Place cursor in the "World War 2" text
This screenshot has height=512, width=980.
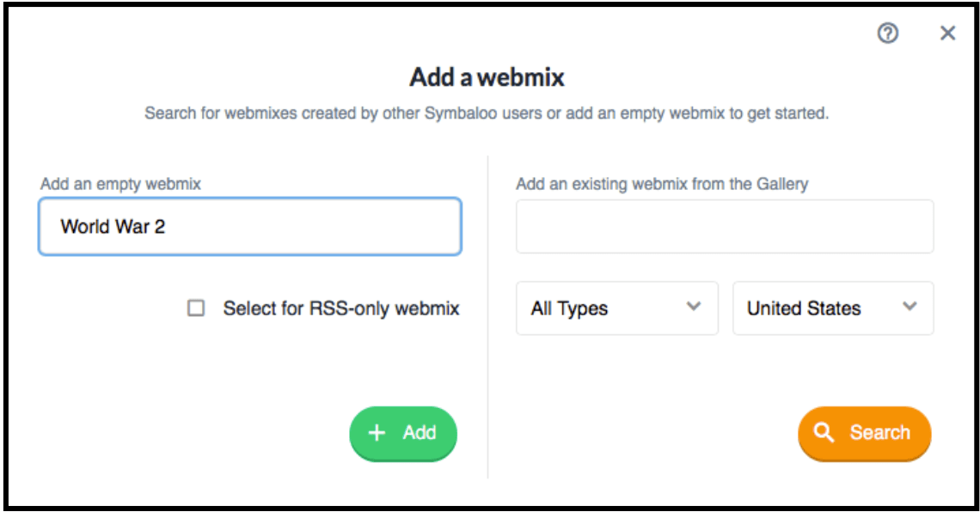[112, 227]
